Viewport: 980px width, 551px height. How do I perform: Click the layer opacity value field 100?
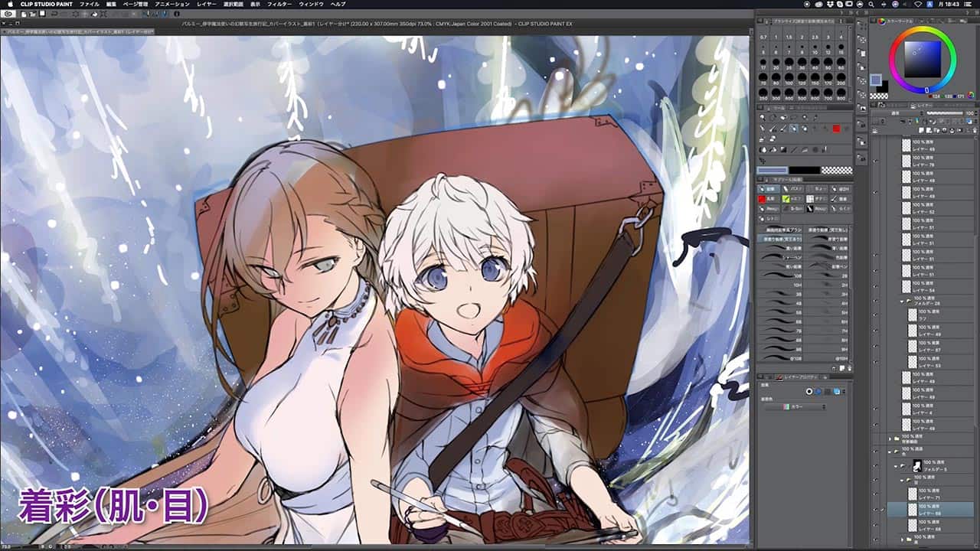971,113
